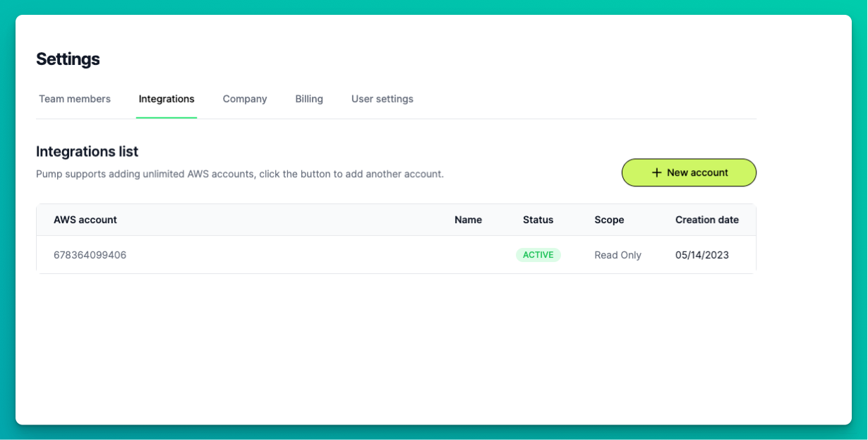Click the ACTIVE status badge
The image size is (868, 440).
pos(538,255)
